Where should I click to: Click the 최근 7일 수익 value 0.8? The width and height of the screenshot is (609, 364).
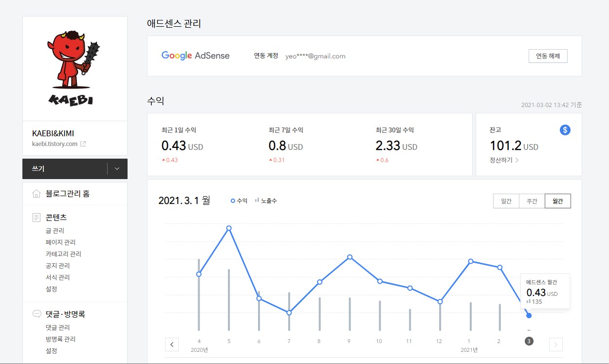tap(277, 145)
